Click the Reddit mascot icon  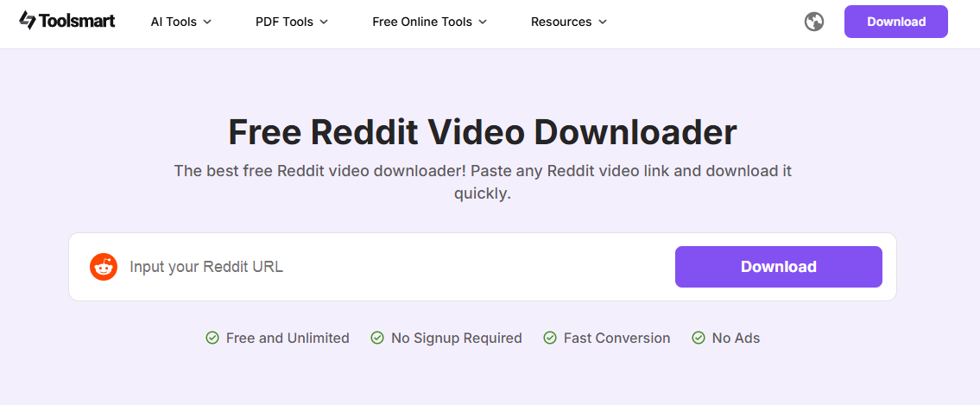tap(104, 267)
